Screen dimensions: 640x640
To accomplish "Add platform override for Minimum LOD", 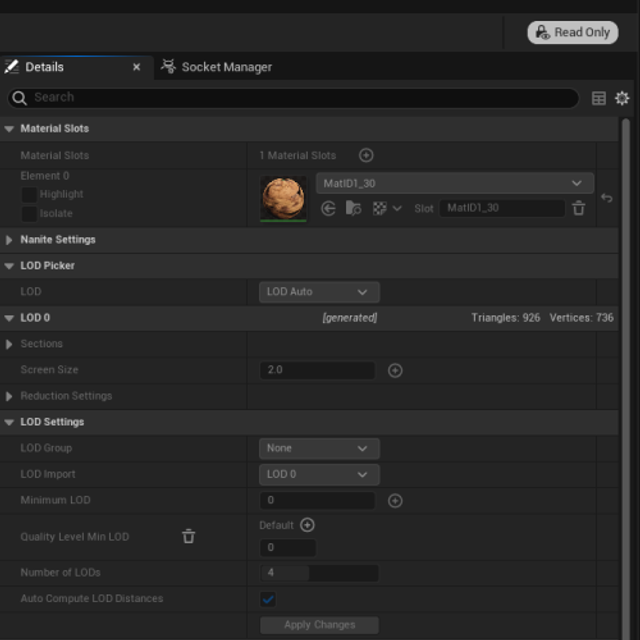I will 395,500.
